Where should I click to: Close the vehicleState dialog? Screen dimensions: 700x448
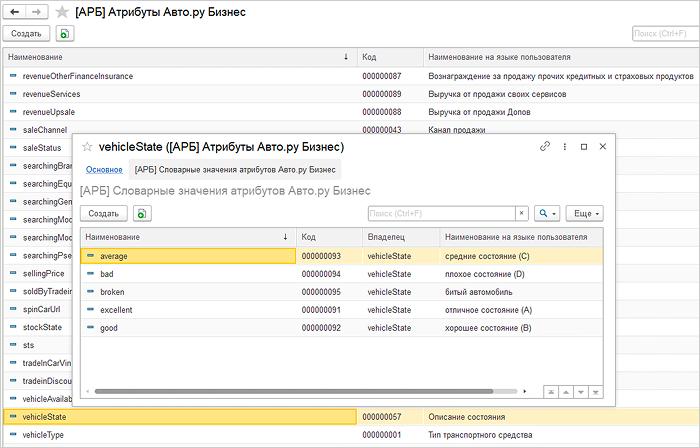603,146
